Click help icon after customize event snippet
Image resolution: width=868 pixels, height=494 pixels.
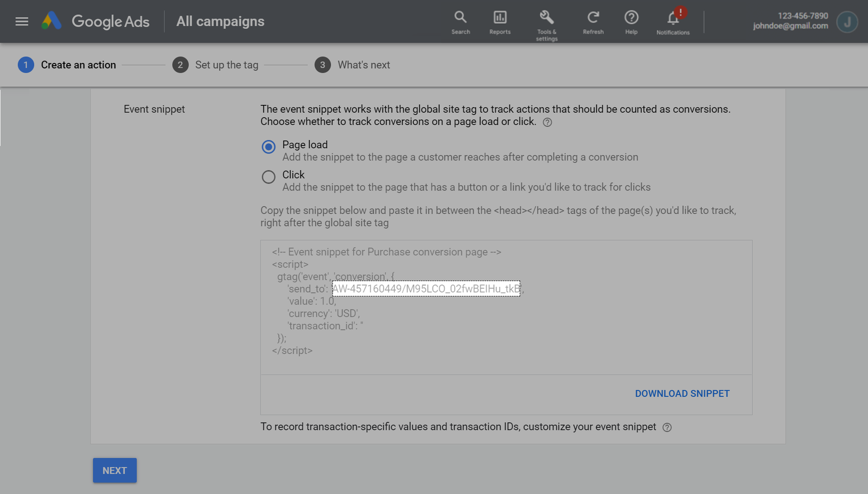(x=667, y=428)
